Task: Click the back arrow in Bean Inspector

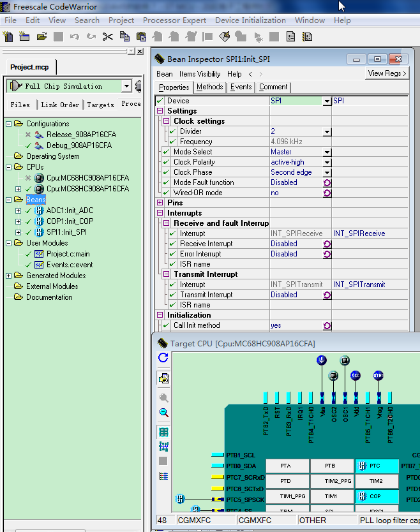Action: click(250, 74)
